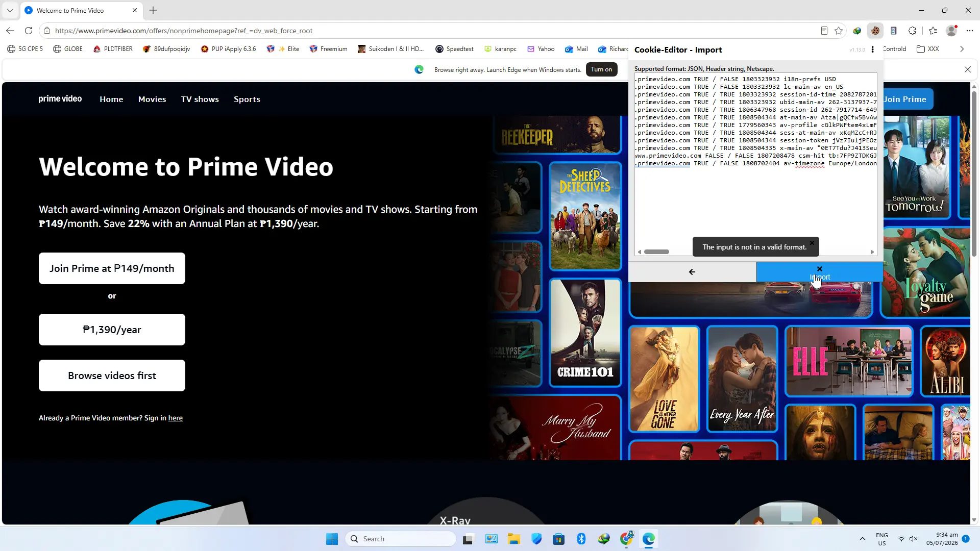Screen dimensions: 980x551
Task: Close the Launch Edge notification bar
Action: point(968,69)
